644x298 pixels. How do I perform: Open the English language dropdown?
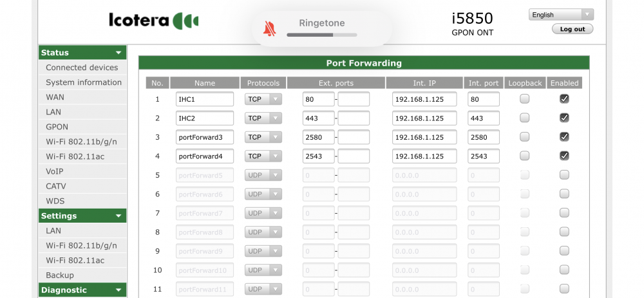(x=561, y=15)
